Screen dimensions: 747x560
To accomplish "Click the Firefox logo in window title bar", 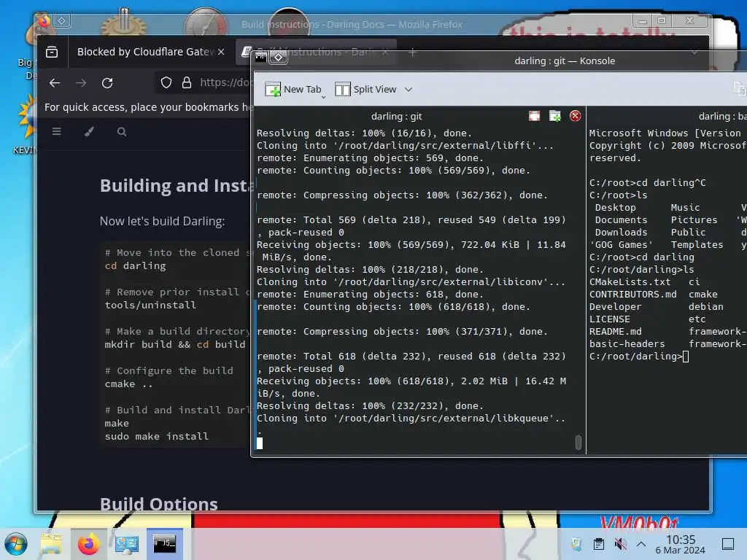I will point(44,20).
